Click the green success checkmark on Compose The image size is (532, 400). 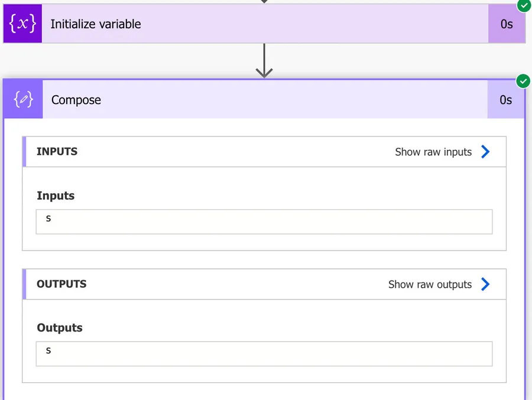click(x=523, y=81)
